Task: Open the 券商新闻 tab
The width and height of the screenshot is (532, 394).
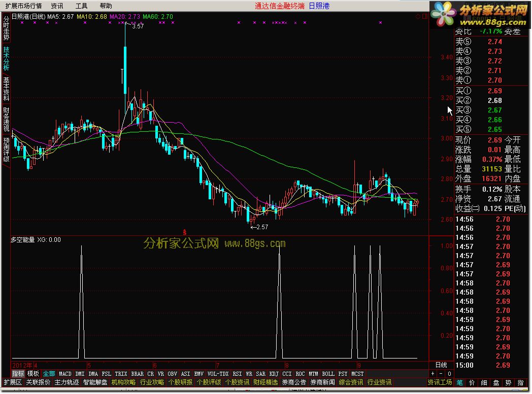Action: [x=323, y=382]
